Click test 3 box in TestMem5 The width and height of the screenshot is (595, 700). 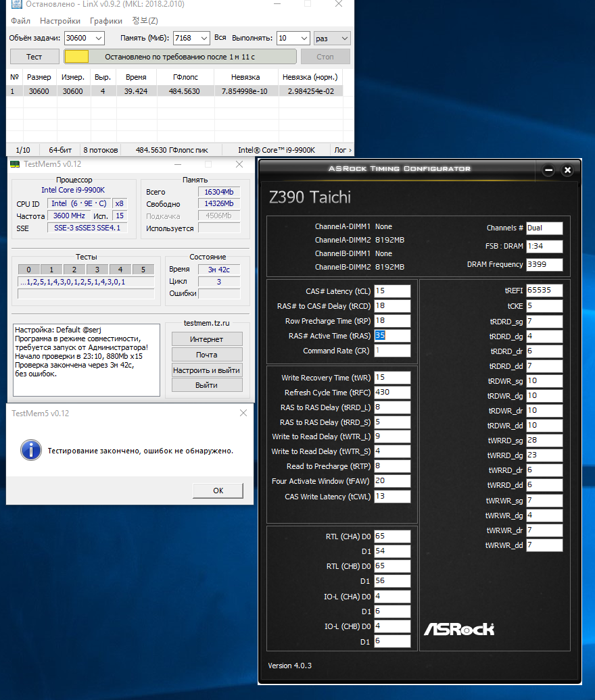(97, 270)
